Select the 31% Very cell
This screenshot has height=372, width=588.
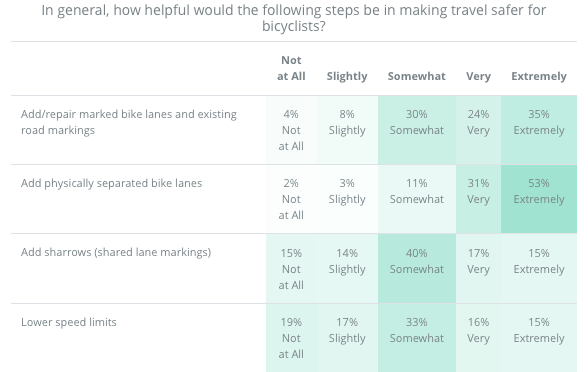(x=478, y=199)
